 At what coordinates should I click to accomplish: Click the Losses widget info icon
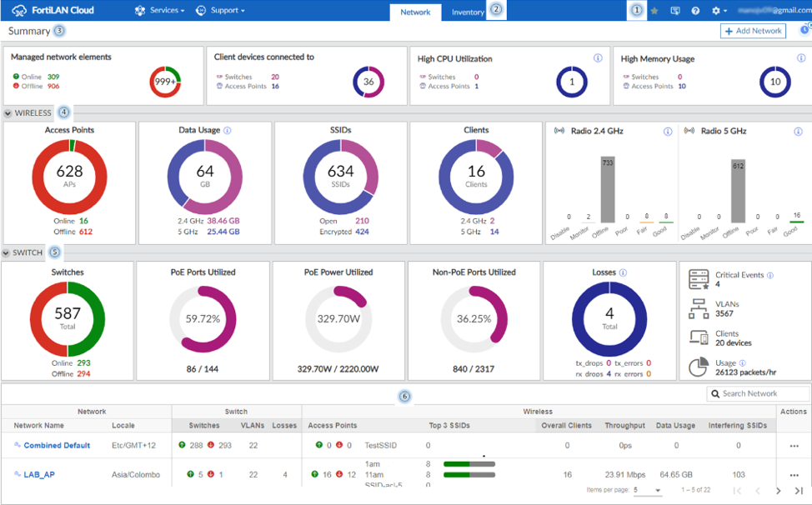pos(624,271)
